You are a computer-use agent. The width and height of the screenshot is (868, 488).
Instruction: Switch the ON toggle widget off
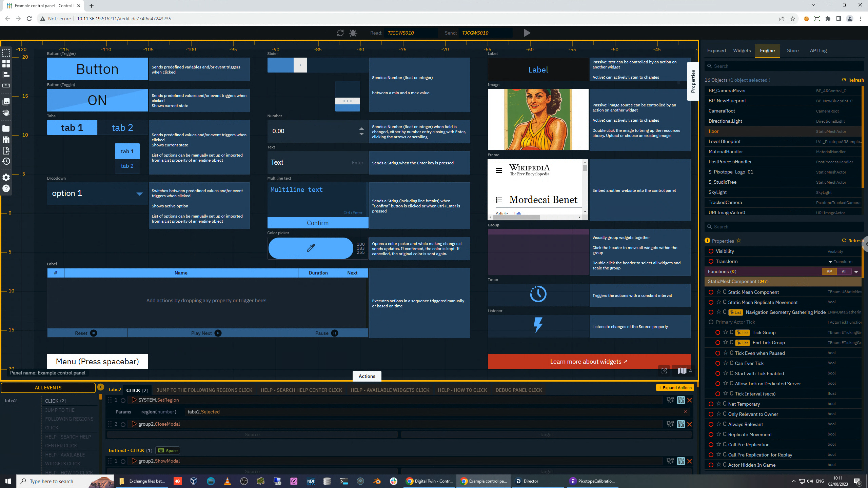[x=97, y=100]
